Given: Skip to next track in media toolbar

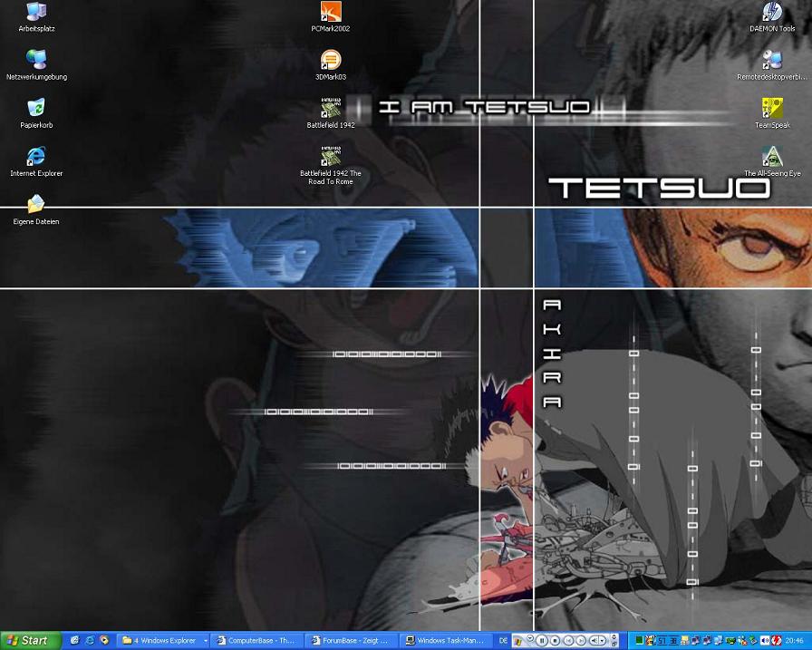Looking at the screenshot, I should (x=581, y=641).
